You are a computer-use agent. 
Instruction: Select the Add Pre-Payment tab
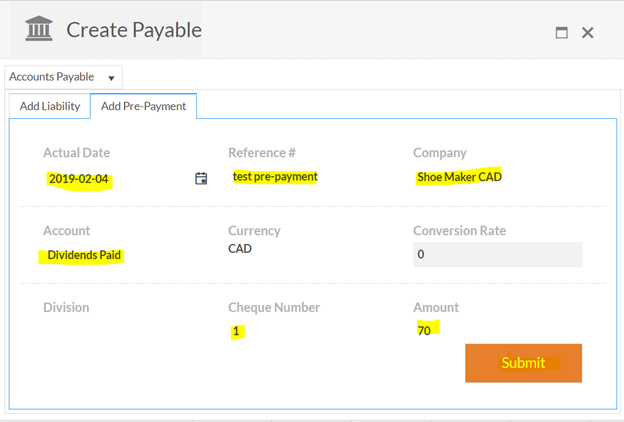(x=143, y=106)
